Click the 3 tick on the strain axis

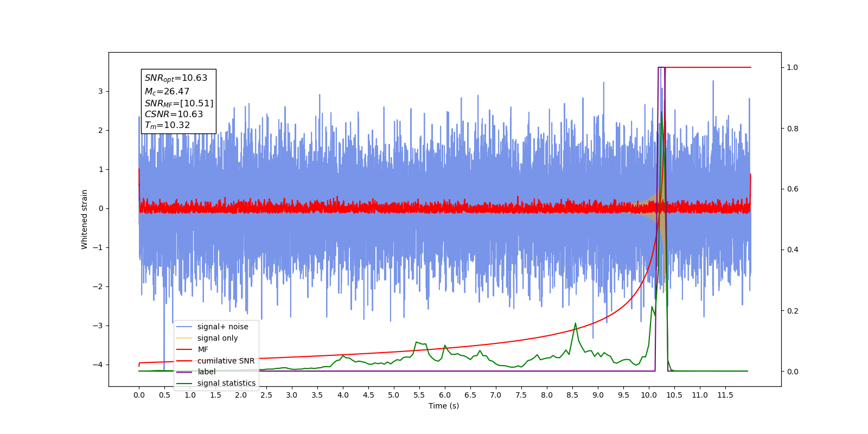coord(100,91)
